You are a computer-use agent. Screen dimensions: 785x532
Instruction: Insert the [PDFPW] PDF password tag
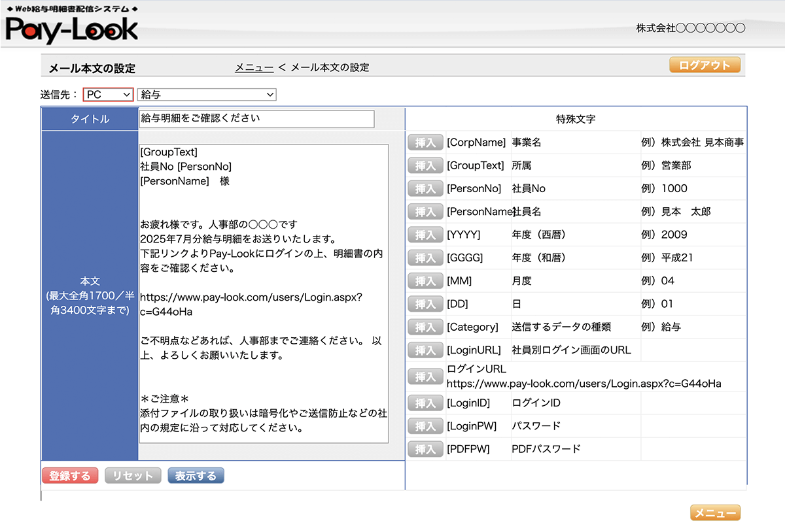click(425, 449)
